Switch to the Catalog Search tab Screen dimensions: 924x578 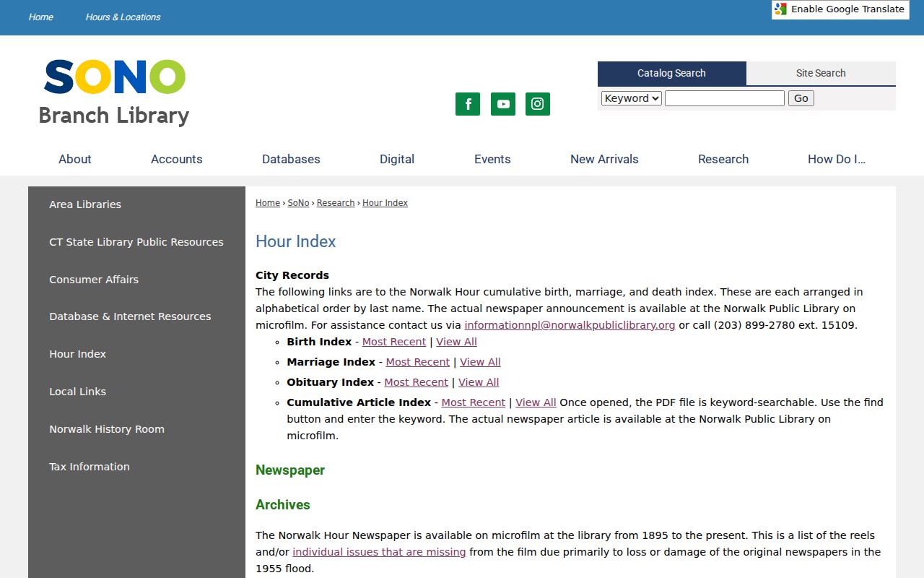point(671,73)
